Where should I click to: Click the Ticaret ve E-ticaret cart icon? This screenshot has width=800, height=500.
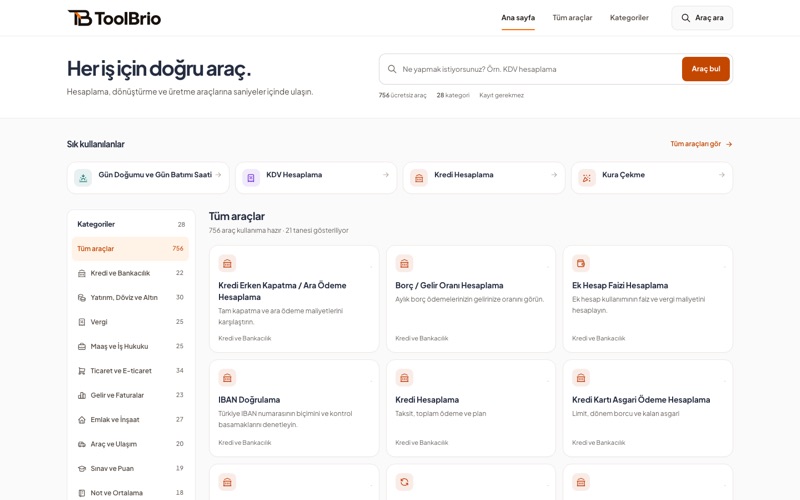(x=82, y=371)
